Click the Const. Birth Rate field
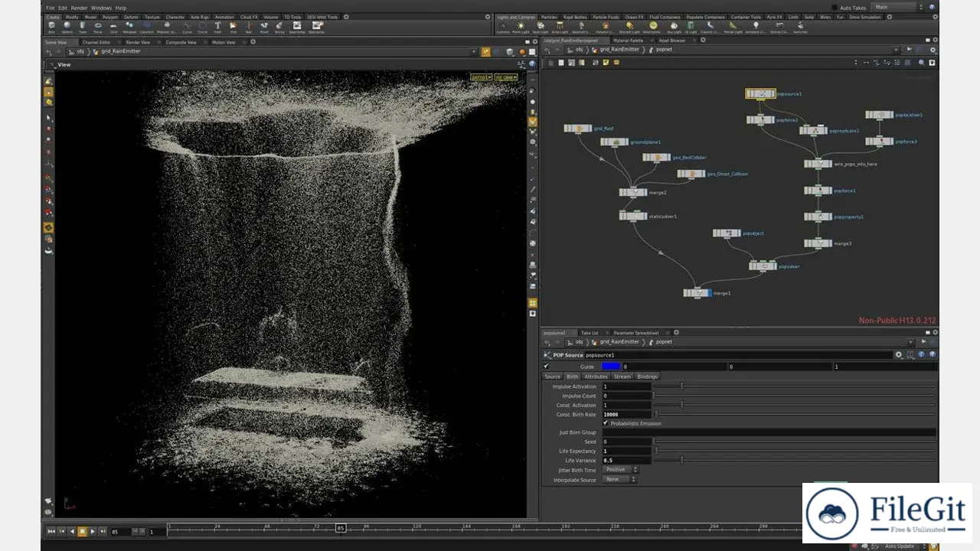Screen dimensions: 980x551 coord(626,414)
